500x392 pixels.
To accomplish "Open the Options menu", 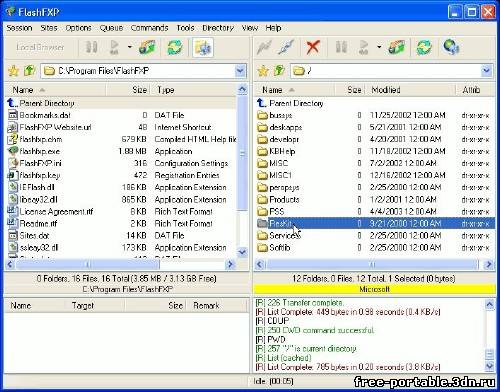I will [78, 28].
